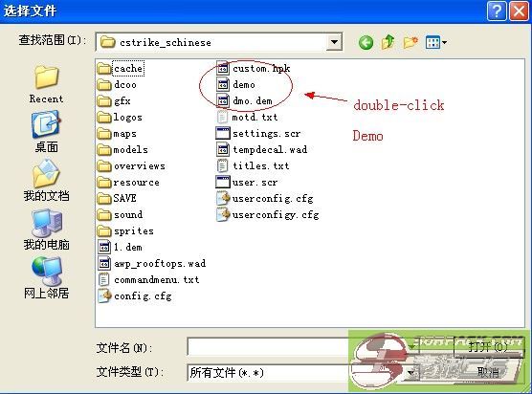Open the file type dropdown arrow
Screen dimensions: 532x394
click(x=411, y=373)
